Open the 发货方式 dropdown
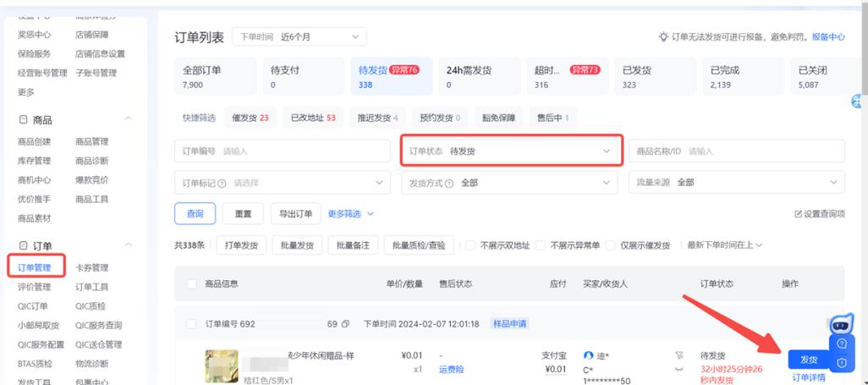Screen dimensions: 868x385 point(510,182)
